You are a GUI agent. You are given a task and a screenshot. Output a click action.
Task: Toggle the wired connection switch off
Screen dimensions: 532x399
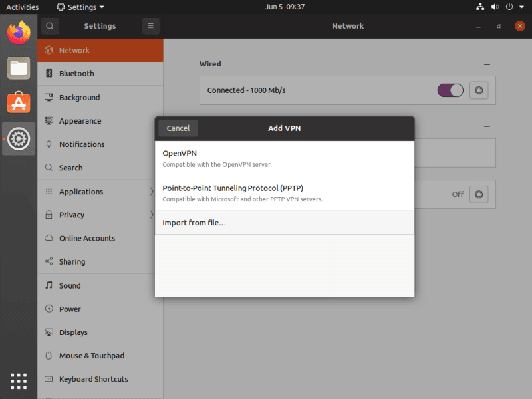[450, 90]
